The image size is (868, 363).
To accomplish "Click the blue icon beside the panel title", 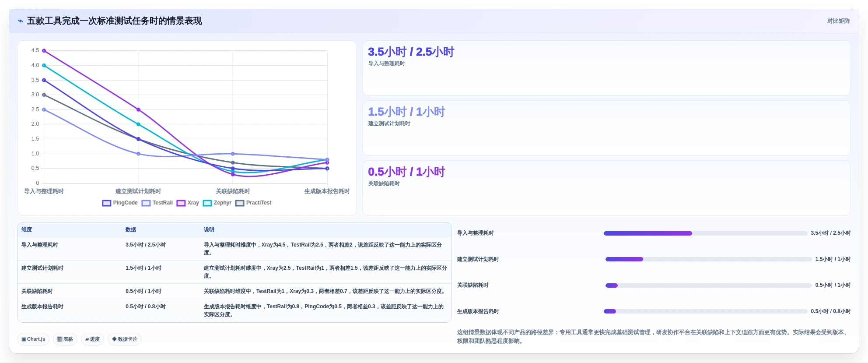I will coord(21,21).
